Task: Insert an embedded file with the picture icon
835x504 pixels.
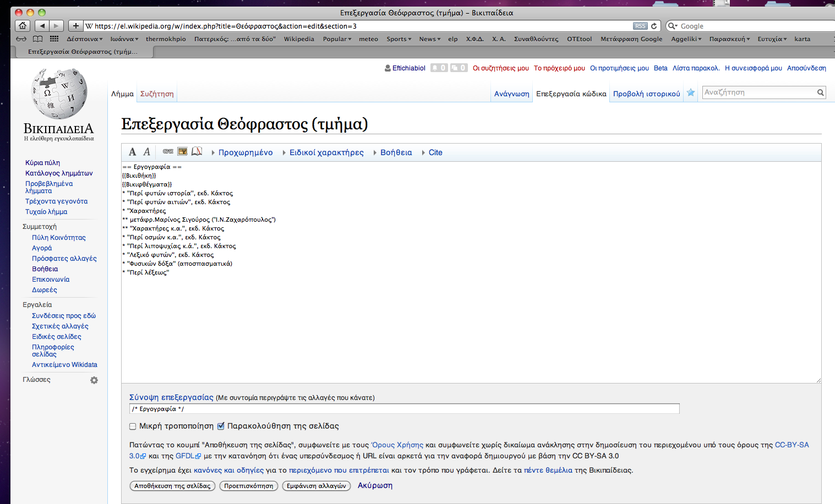Action: pyautogui.click(x=182, y=152)
